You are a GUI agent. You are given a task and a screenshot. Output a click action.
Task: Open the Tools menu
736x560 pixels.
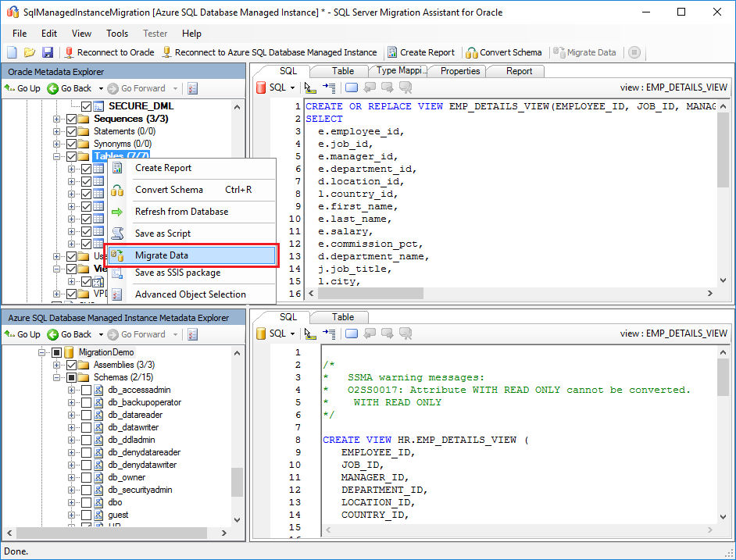coord(117,34)
